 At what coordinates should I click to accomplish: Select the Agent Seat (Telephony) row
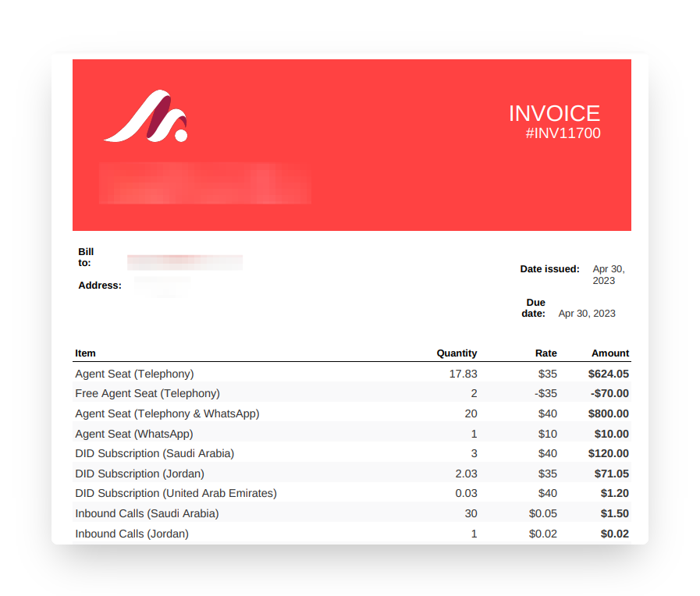[134, 374]
